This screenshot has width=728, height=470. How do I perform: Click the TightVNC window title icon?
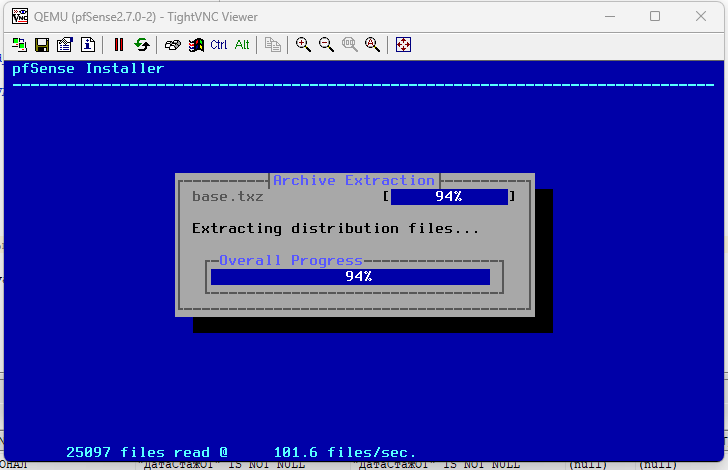pos(20,16)
